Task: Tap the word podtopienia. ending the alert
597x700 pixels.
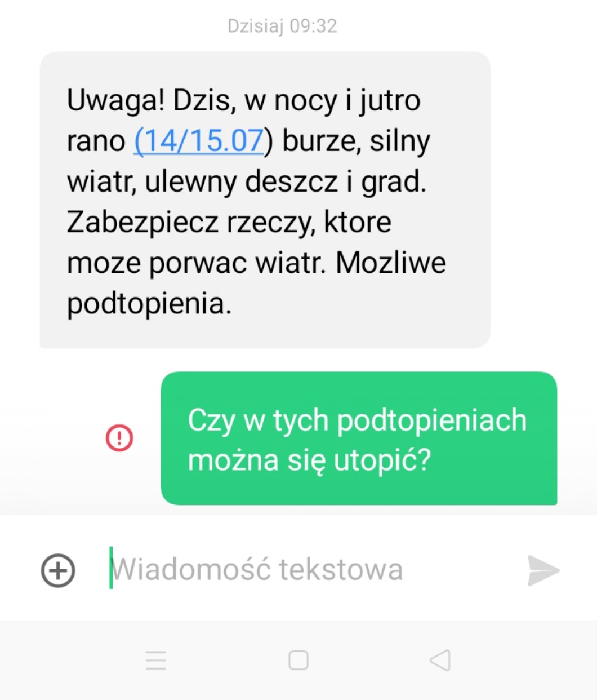Action: 149,304
